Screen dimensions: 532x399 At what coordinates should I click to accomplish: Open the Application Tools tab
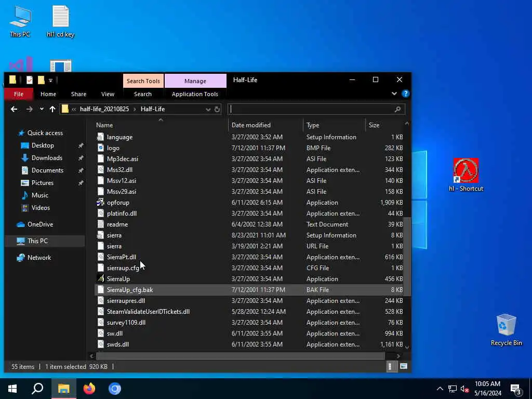pos(195,94)
